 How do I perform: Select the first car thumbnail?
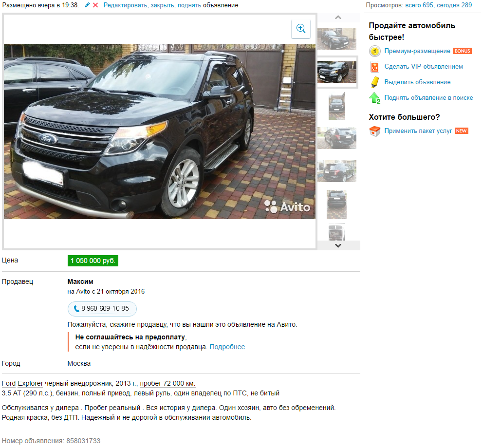(x=337, y=38)
